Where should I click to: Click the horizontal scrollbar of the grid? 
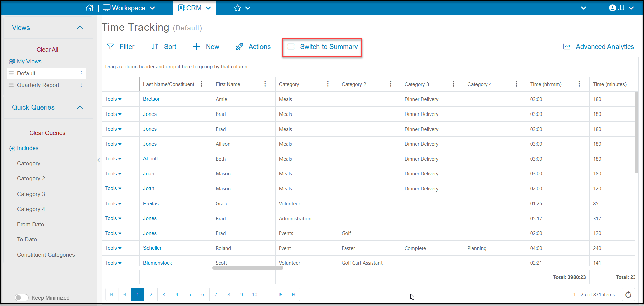[248, 268]
